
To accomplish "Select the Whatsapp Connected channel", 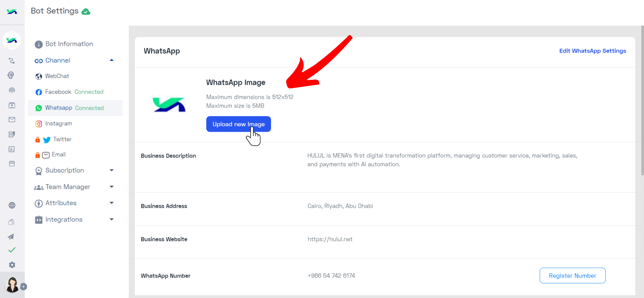I will pyautogui.click(x=75, y=108).
